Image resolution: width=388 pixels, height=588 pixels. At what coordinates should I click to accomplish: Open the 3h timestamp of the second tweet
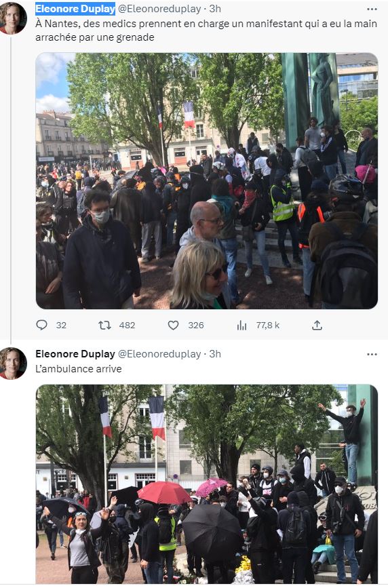click(215, 354)
